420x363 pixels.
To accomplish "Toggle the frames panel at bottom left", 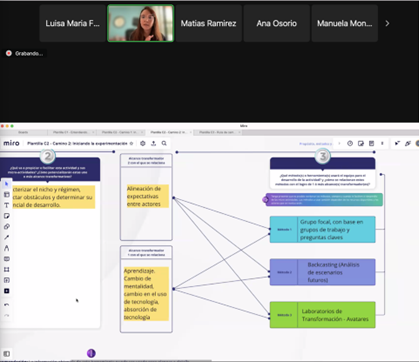I will 6,354.
